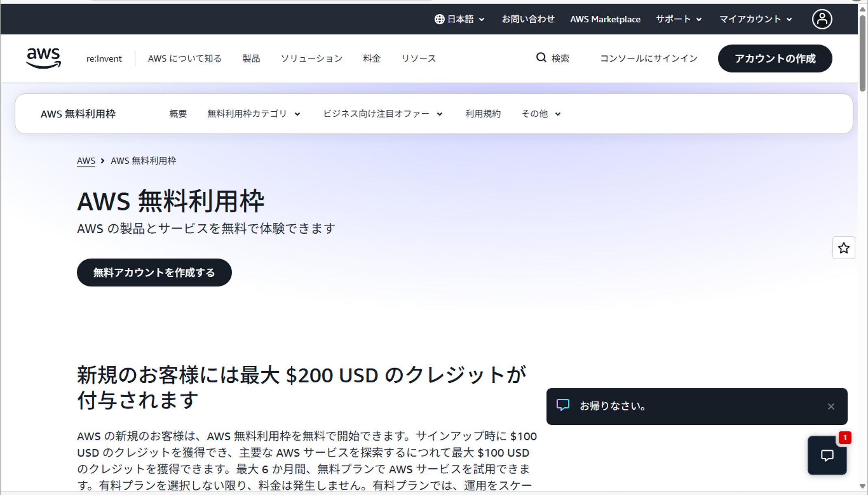Open the 製品 navigation menu
868x495 pixels.
coord(251,59)
